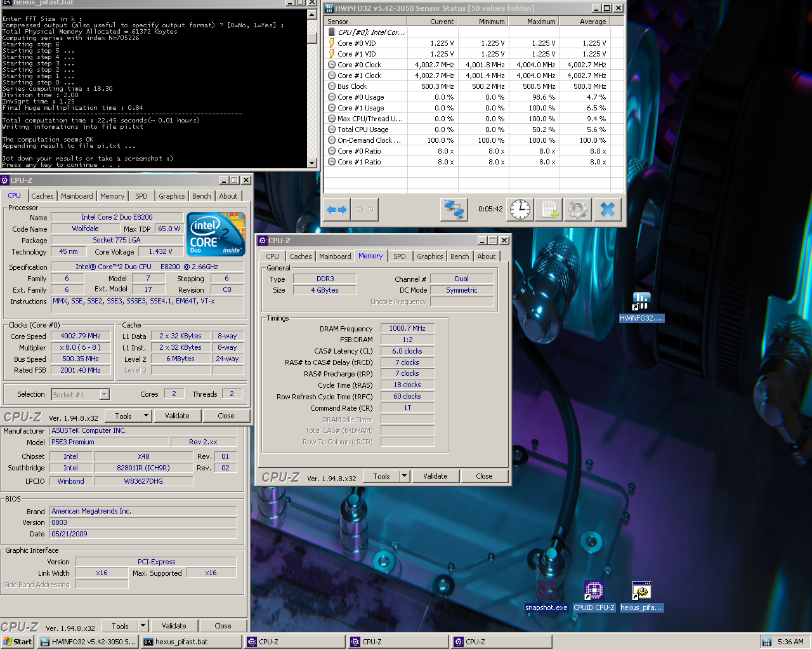
Task: Click Core Speed value 4002.79 MHz
Action: 81,336
